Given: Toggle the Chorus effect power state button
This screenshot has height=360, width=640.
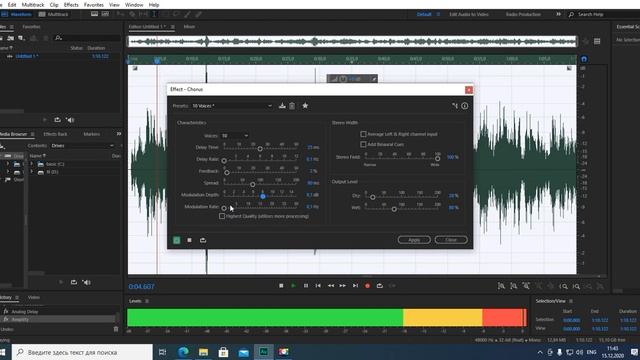Looking at the screenshot, I should tap(177, 240).
